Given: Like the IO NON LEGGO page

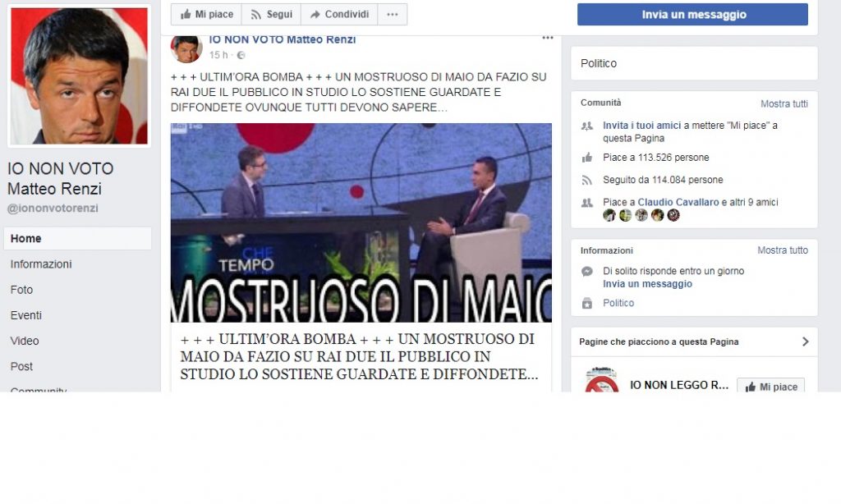Looking at the screenshot, I should click(770, 386).
